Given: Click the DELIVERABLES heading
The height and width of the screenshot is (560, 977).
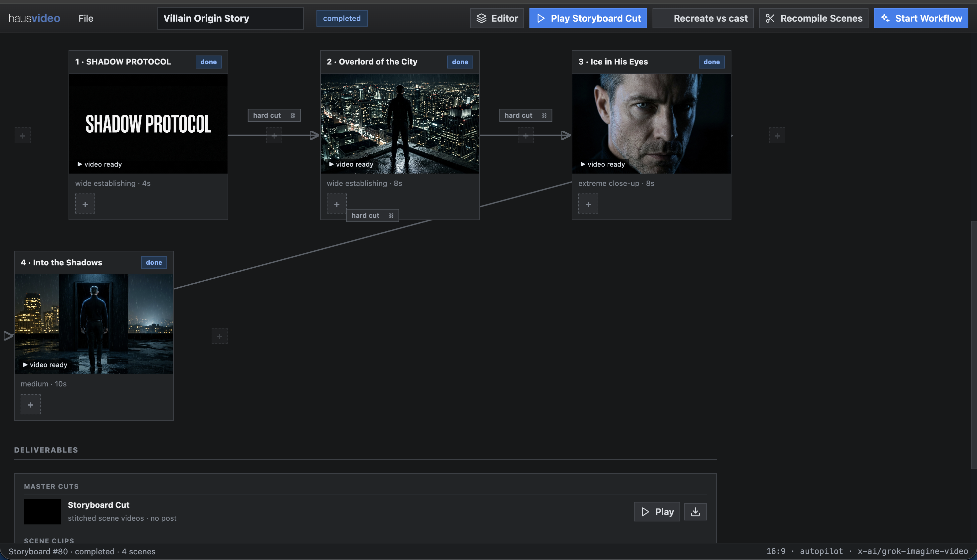Looking at the screenshot, I should pyautogui.click(x=46, y=450).
